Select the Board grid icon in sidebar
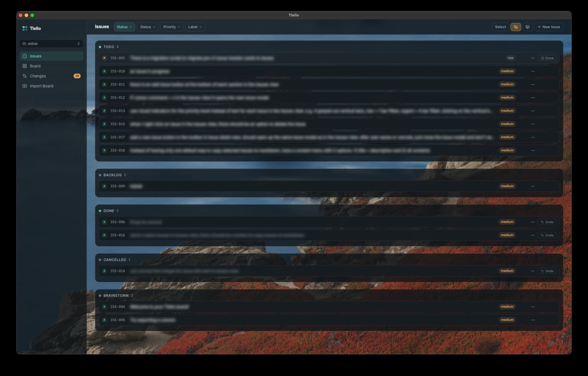 (x=25, y=66)
